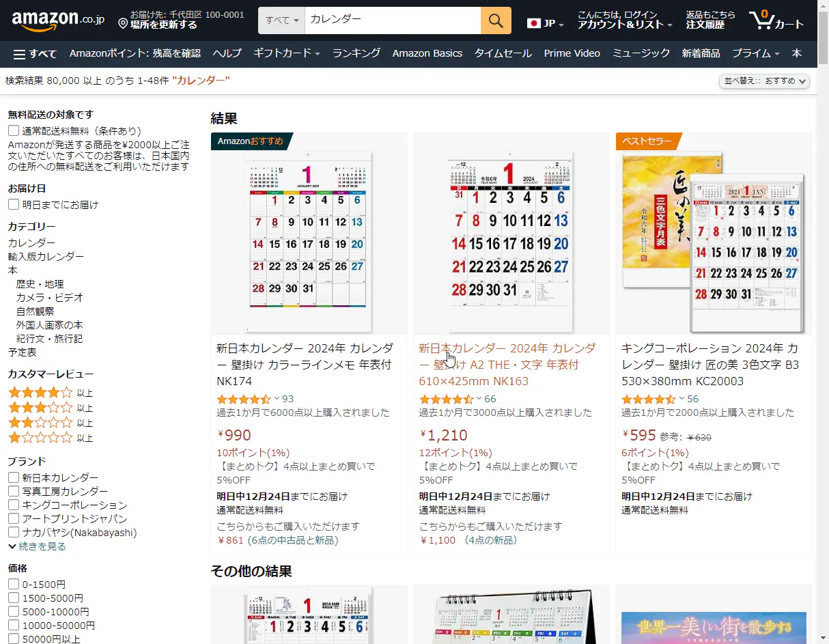
Task: Open the キングコーポレーション 匠の美 product title
Action: click(710, 364)
